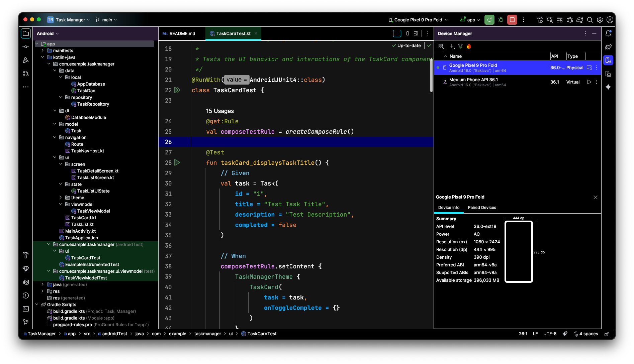The image size is (634, 364).
Task: Stop the running app with red square
Action: click(x=512, y=20)
